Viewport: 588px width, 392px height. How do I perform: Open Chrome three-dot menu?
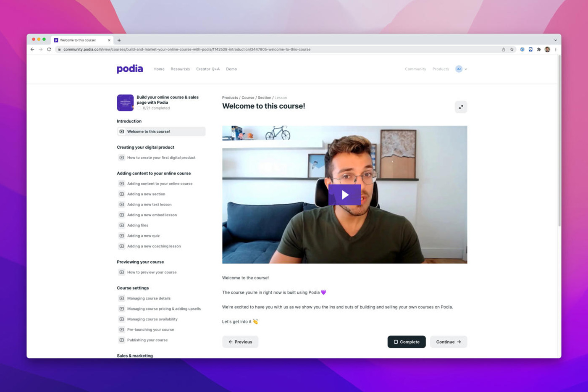coord(556,50)
